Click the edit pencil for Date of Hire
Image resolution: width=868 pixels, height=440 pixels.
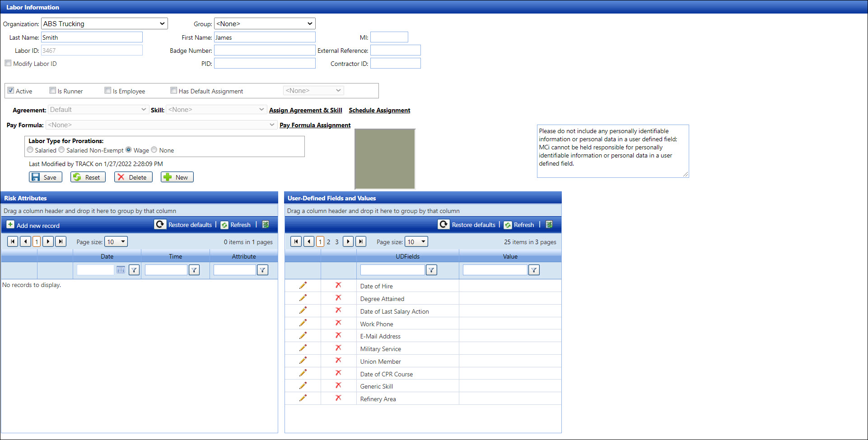[x=303, y=286]
